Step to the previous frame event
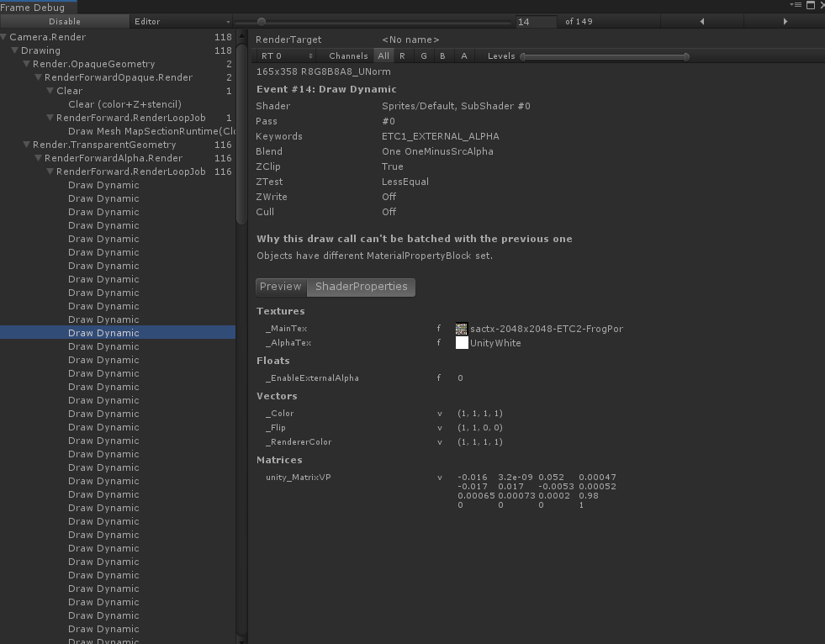 click(x=701, y=22)
